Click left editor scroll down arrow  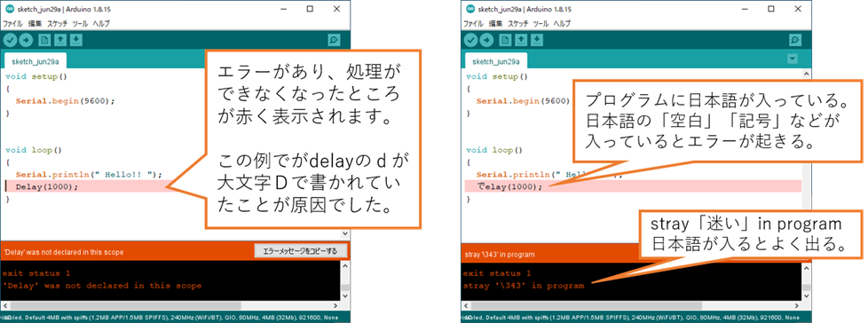pyautogui.click(x=345, y=234)
